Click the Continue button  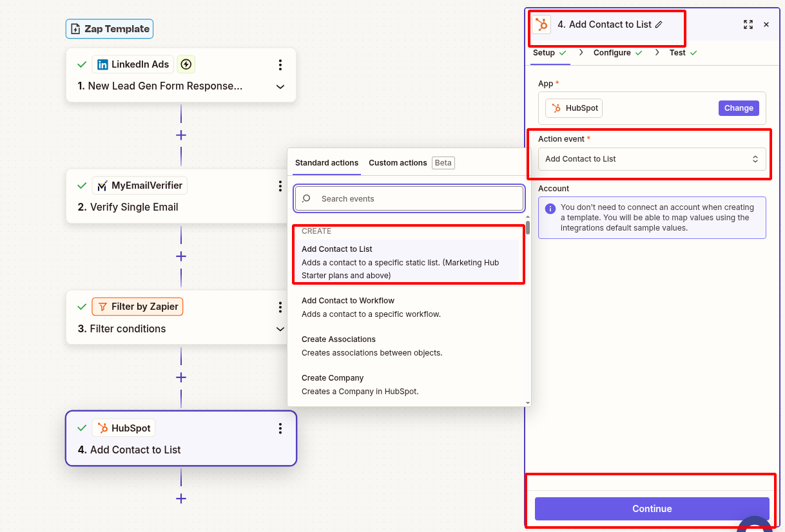coord(652,508)
